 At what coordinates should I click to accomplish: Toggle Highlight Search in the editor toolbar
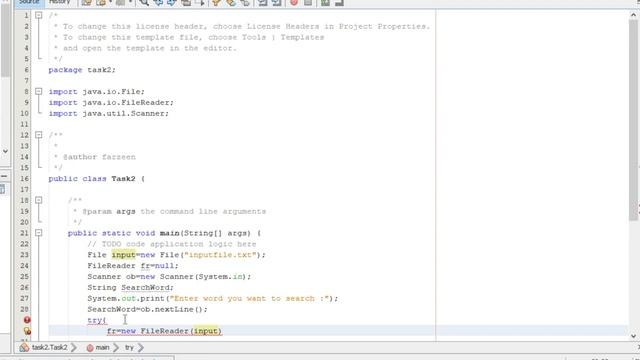(x=186, y=2)
